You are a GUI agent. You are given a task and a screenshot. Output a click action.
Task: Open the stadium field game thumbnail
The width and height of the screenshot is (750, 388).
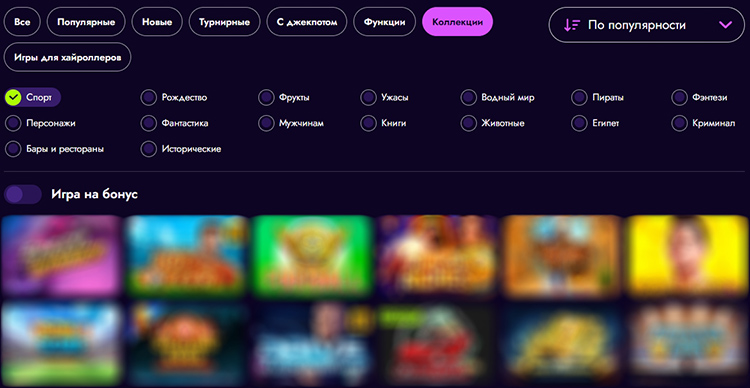(x=61, y=344)
